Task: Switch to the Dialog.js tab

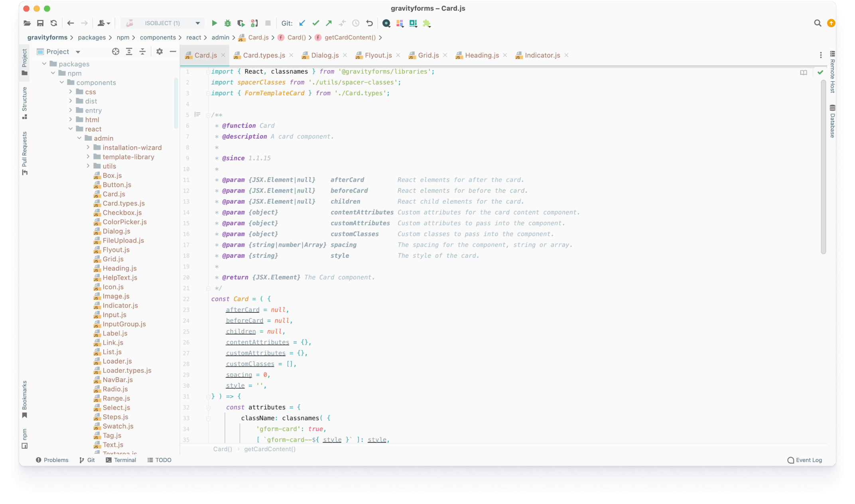Action: (x=325, y=55)
